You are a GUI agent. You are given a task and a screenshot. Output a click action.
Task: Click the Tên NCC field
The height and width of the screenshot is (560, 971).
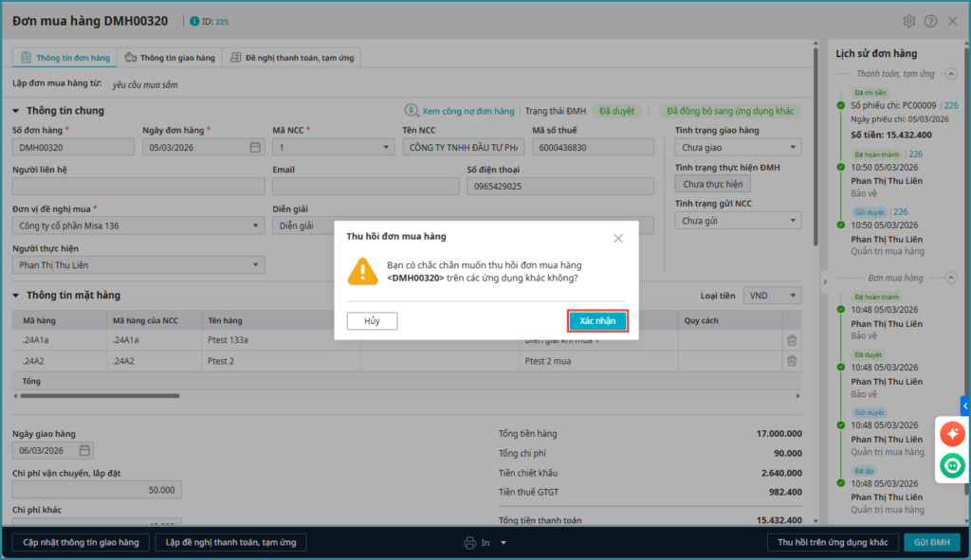click(x=463, y=147)
